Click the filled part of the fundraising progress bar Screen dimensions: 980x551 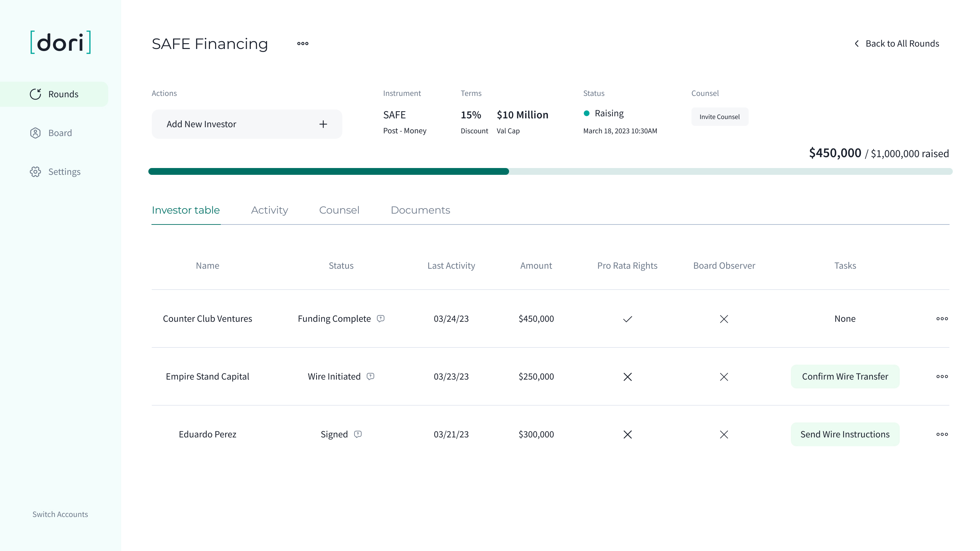[329, 171]
